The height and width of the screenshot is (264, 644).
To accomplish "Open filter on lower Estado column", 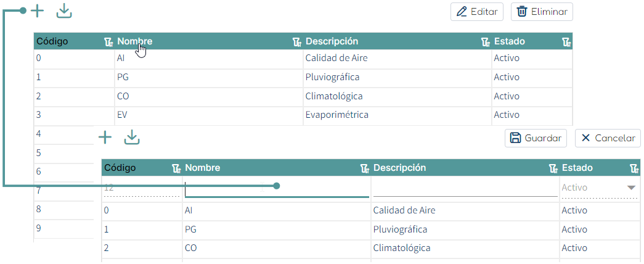I will 634,168.
